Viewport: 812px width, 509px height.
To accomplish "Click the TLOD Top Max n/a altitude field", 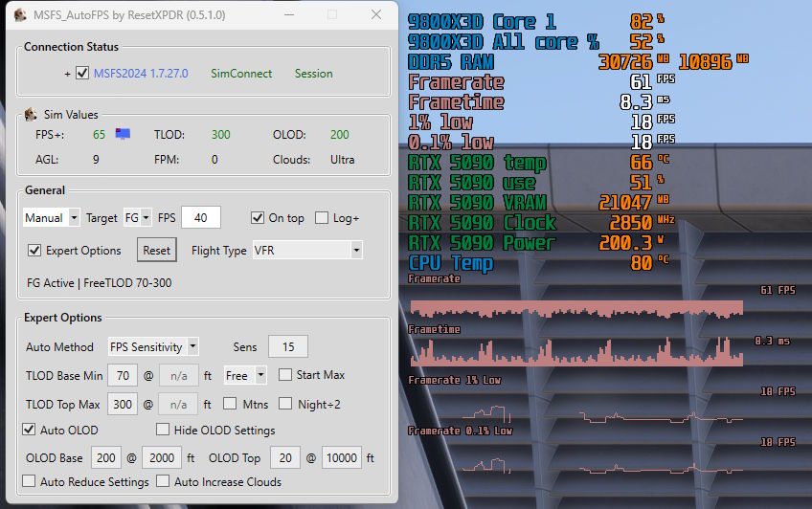I will click(179, 404).
